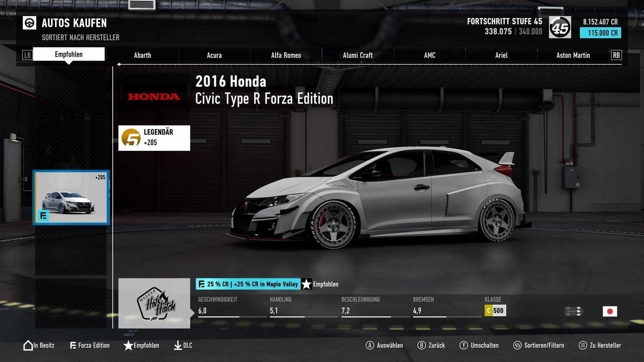Click the In Besitz legend text
Screen dimensions: 644x362
click(x=44, y=345)
